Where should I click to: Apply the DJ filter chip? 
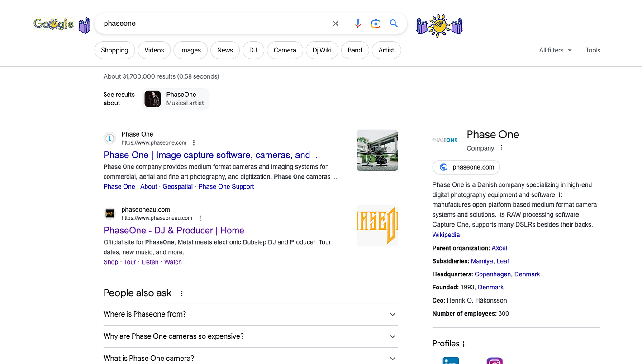point(253,50)
